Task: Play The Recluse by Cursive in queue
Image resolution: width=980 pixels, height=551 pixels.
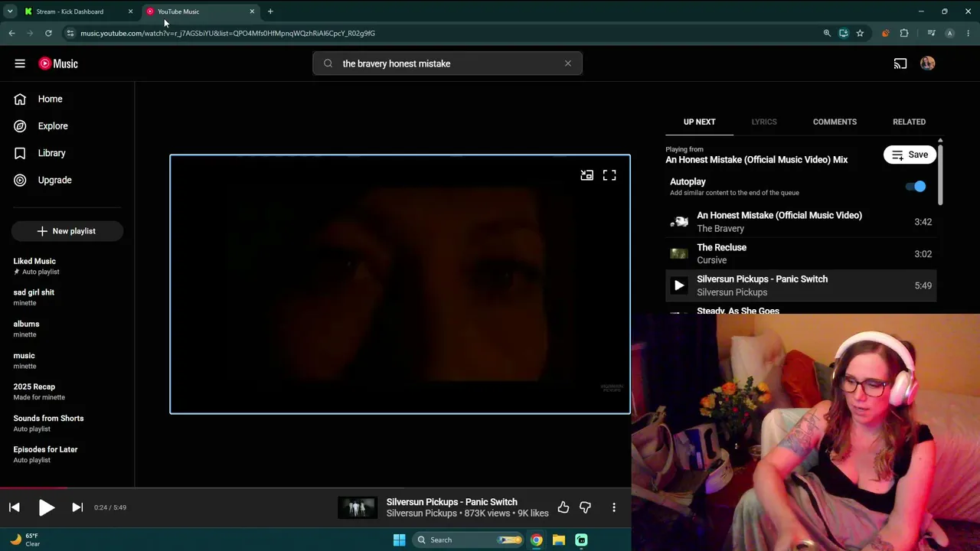Action: [x=801, y=254]
